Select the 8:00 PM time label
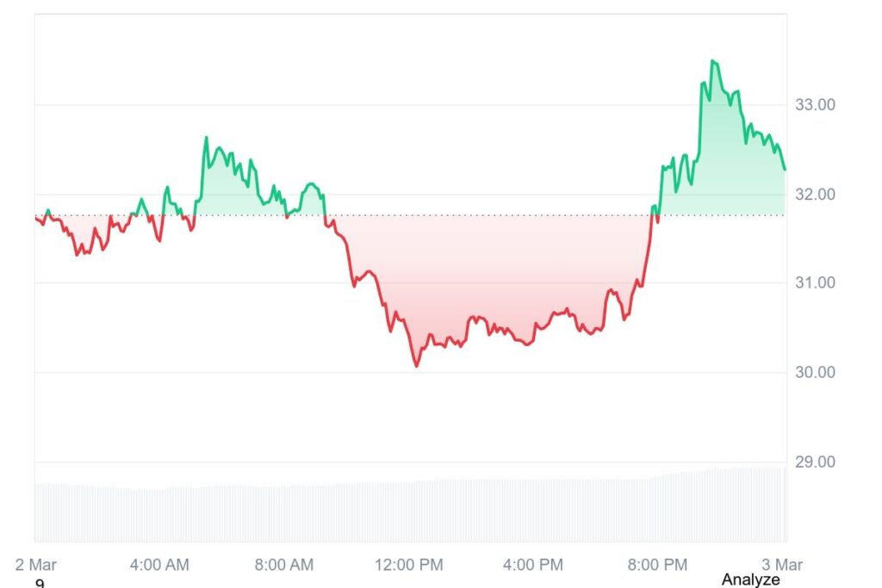This screenshot has width=882, height=588. pos(657,565)
